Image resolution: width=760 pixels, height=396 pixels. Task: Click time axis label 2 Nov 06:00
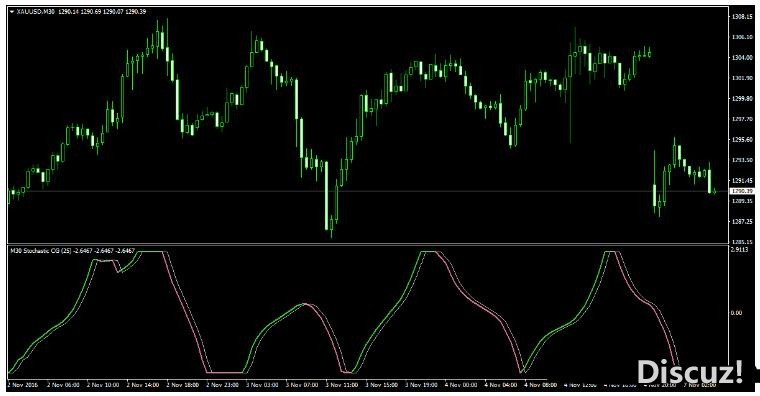(63, 385)
